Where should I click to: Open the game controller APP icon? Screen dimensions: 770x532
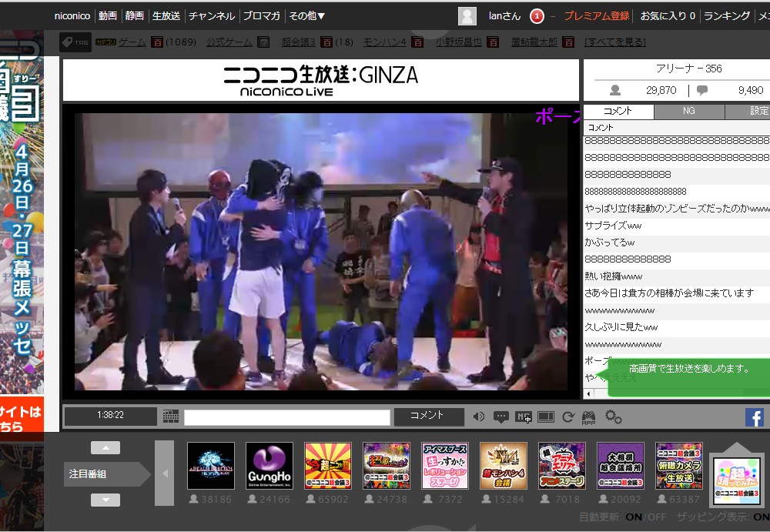(589, 417)
